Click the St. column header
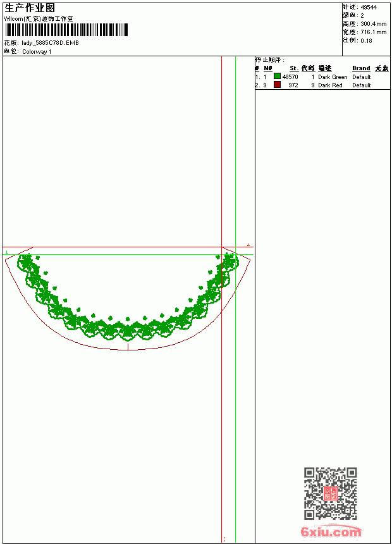 pyautogui.click(x=294, y=68)
